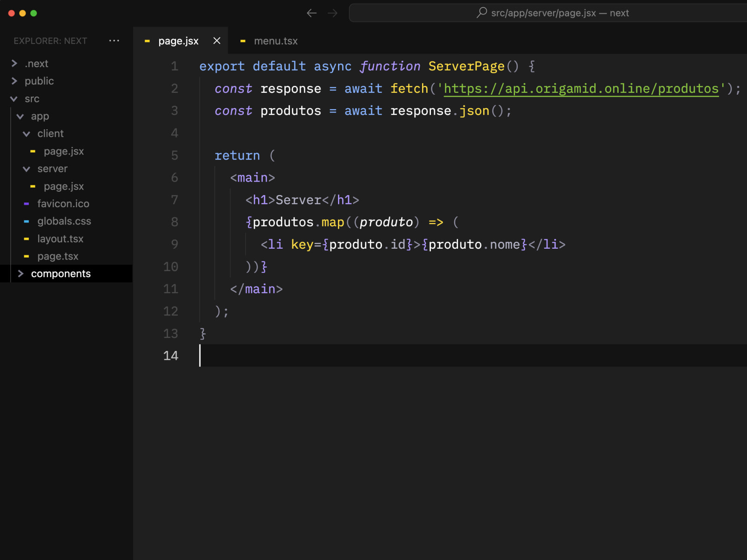The image size is (747, 560).
Task: Select the server folder label
Action: coord(52,168)
